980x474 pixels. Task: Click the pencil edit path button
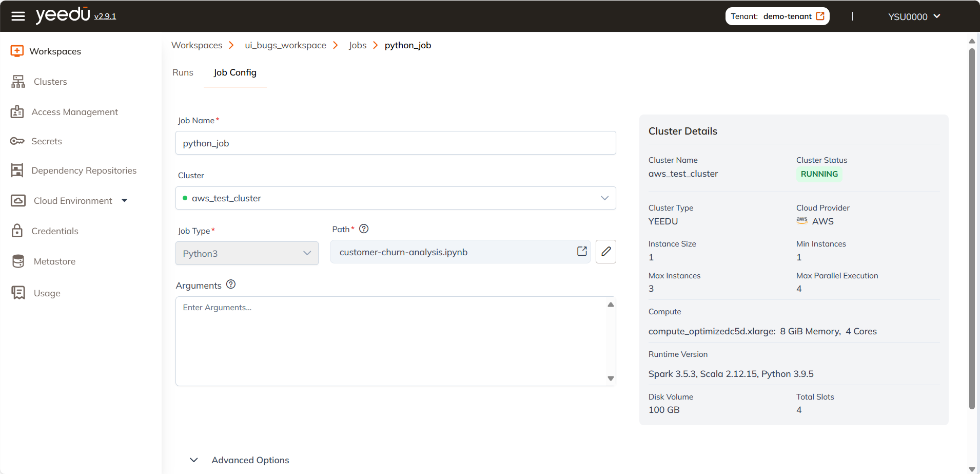click(x=605, y=252)
